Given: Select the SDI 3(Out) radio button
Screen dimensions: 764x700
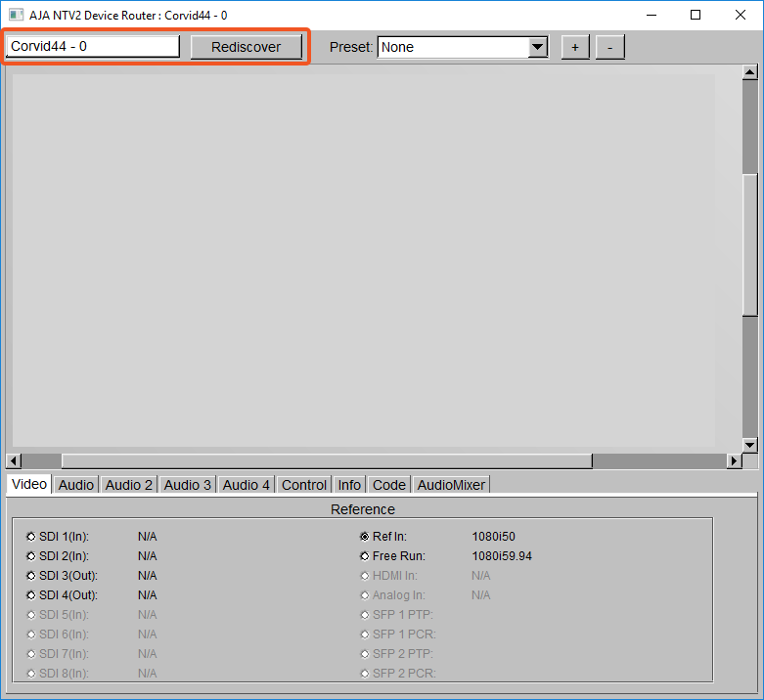Looking at the screenshot, I should point(31,576).
